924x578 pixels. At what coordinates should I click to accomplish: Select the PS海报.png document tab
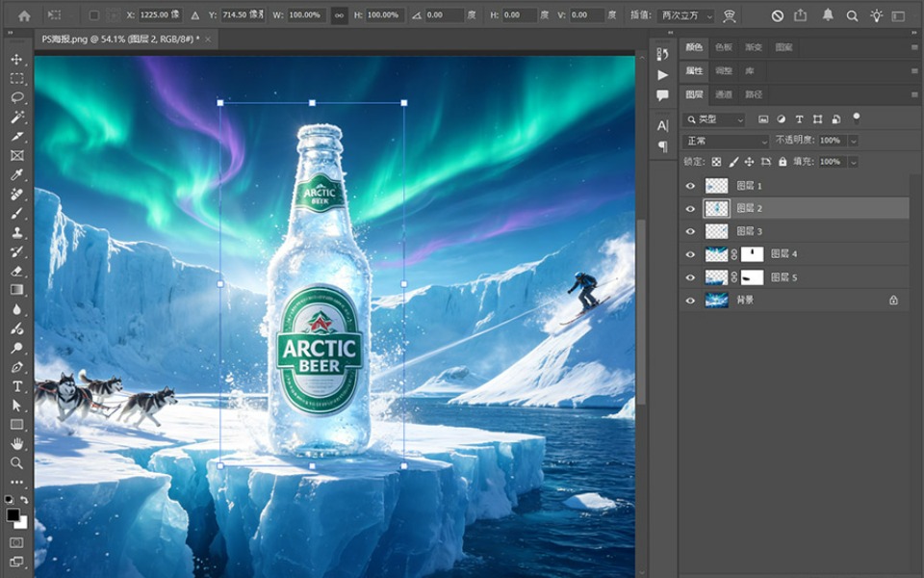(121, 39)
